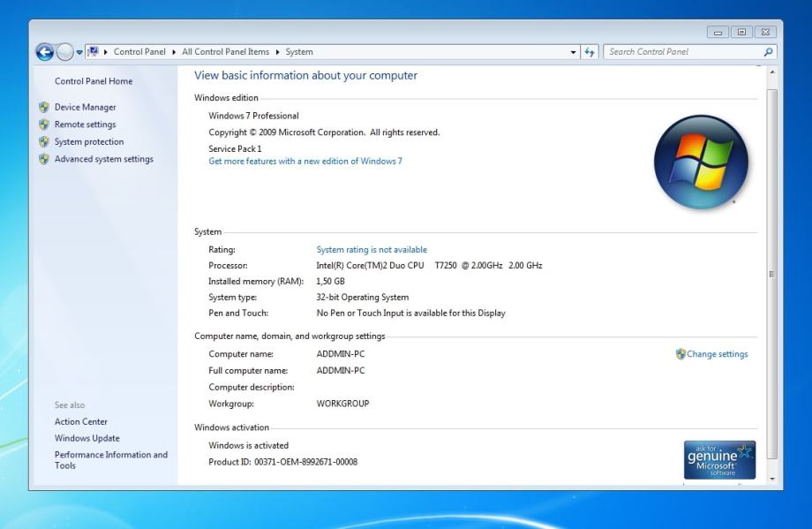Viewport: 812px width, 529px height.
Task: Open Device Manager from the sidebar
Action: (85, 107)
